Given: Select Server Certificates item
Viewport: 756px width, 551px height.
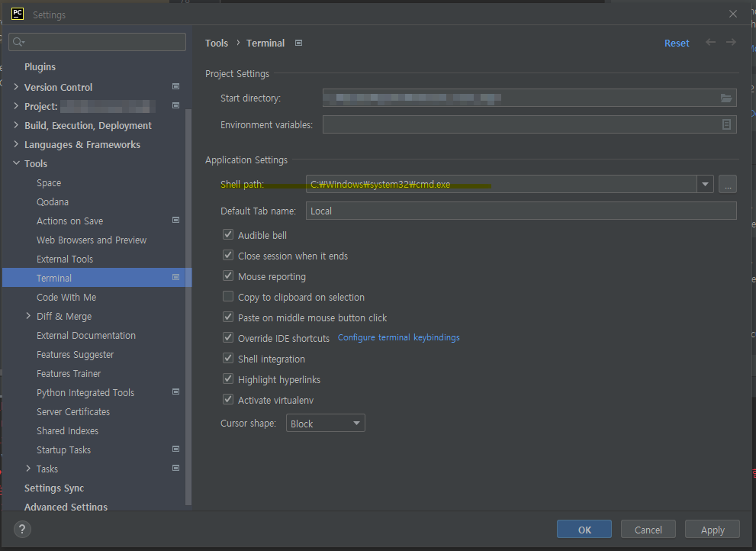Looking at the screenshot, I should 73,411.
